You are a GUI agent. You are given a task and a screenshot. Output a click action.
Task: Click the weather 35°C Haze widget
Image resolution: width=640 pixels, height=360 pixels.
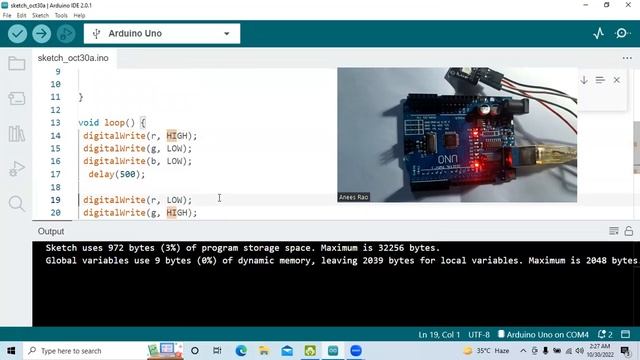487,351
